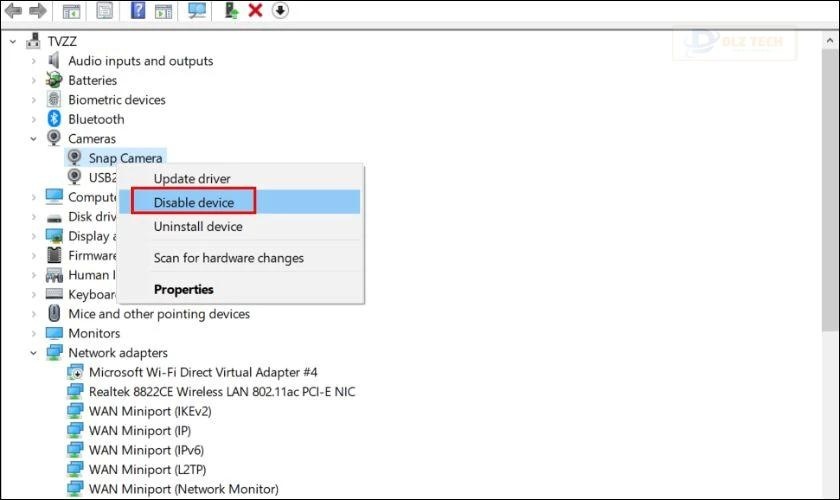The width and height of the screenshot is (840, 500).
Task: Click the Back arrow in toolbar
Action: (13, 11)
